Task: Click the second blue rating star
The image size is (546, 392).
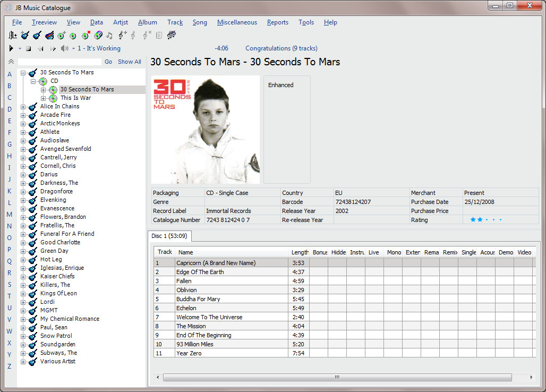Action: [480, 220]
